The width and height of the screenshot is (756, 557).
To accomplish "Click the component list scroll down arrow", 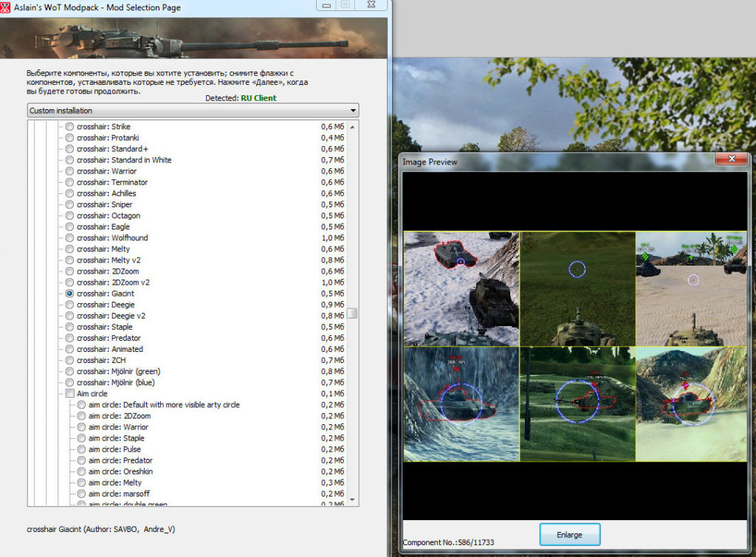I will [352, 499].
